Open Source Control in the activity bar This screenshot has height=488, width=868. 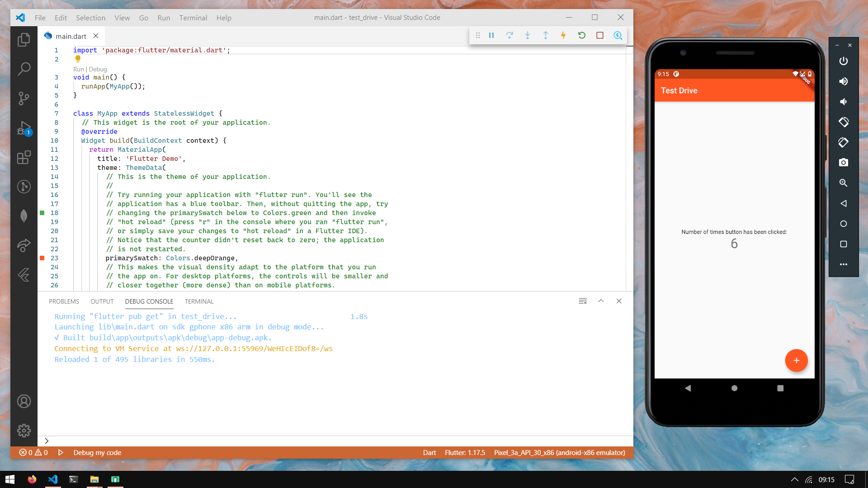point(24,99)
